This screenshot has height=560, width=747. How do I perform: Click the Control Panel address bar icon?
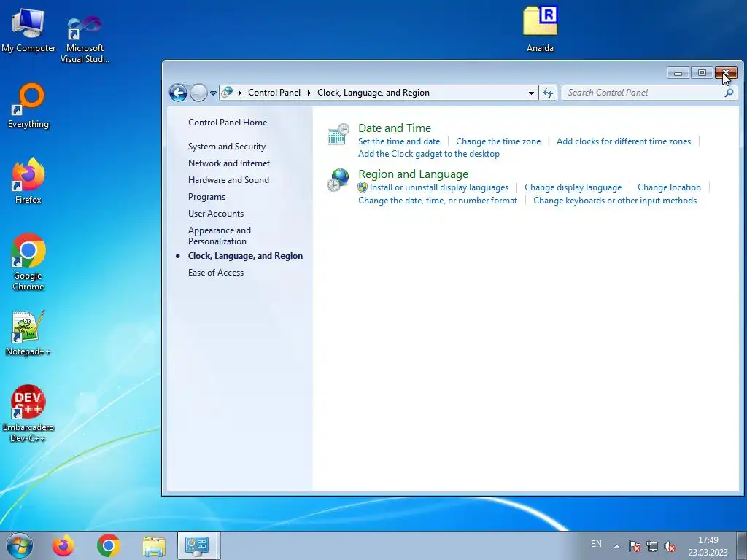coord(228,93)
